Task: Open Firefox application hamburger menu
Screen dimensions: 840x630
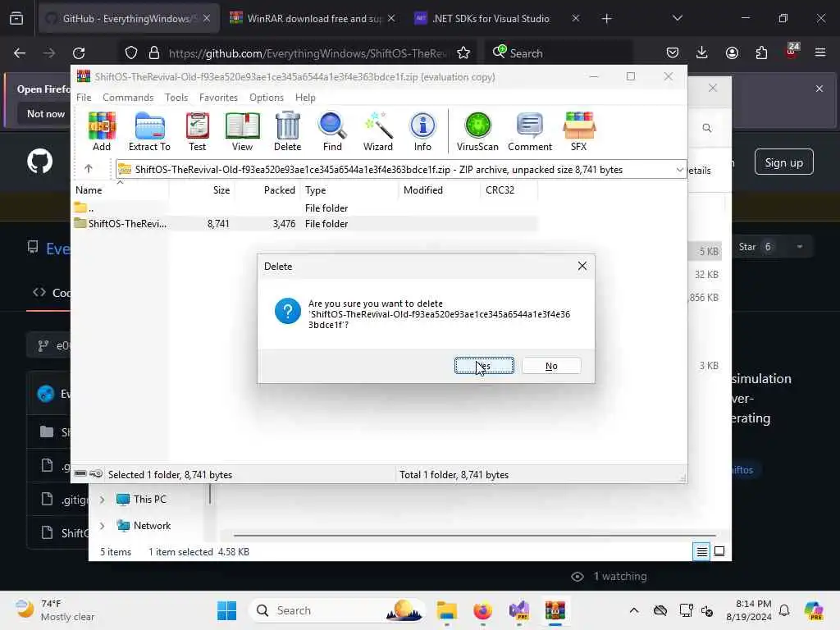Action: (x=820, y=52)
